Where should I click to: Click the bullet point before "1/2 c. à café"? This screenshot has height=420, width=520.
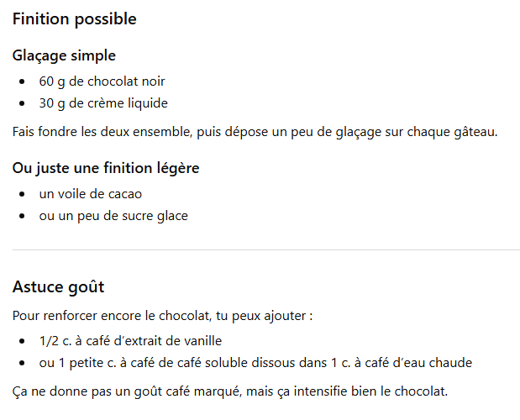(22, 342)
